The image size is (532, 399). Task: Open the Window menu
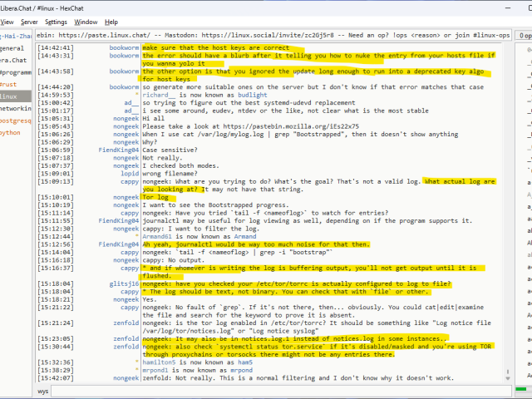pos(85,22)
